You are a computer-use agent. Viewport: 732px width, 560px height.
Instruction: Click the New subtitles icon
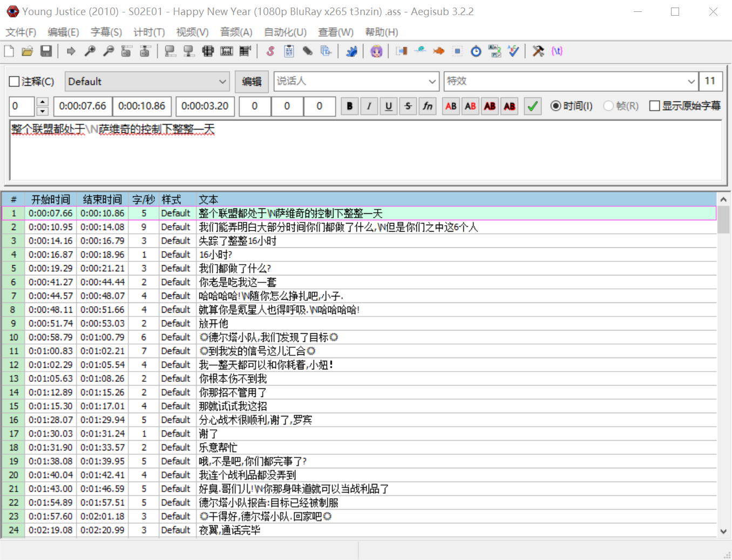coord(9,51)
